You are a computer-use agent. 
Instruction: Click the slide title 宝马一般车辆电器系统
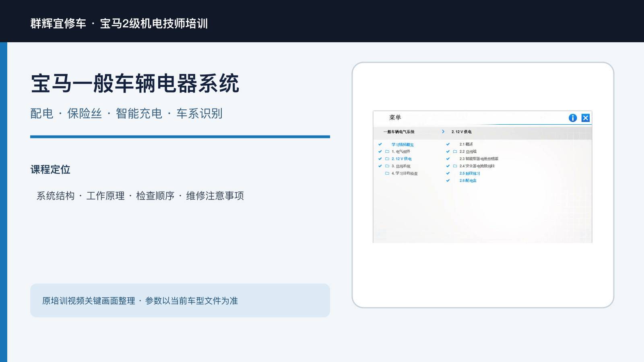click(135, 83)
